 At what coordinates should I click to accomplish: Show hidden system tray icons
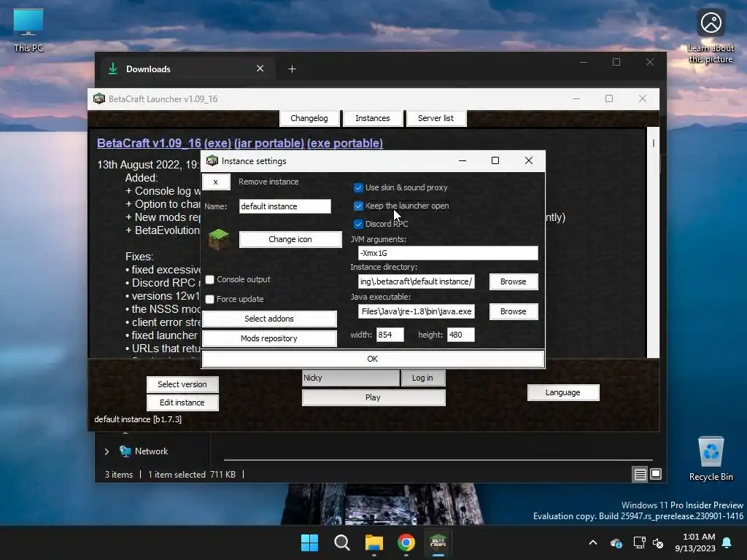[593, 542]
